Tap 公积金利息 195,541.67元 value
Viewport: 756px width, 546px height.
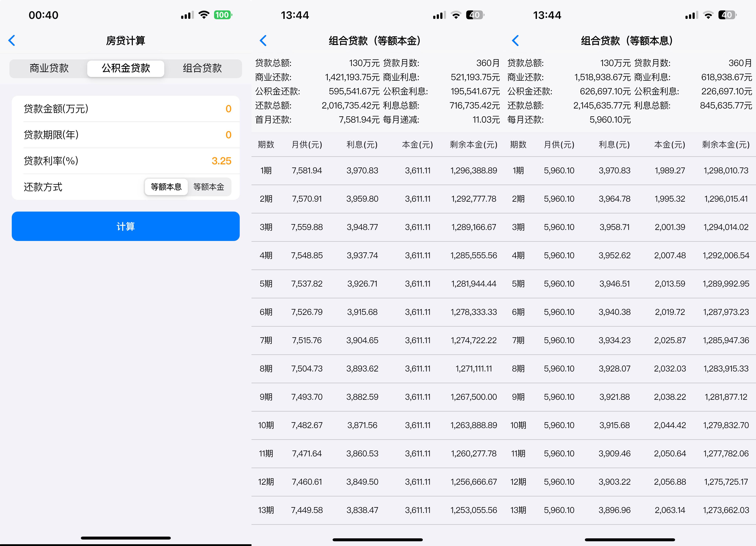point(475,91)
